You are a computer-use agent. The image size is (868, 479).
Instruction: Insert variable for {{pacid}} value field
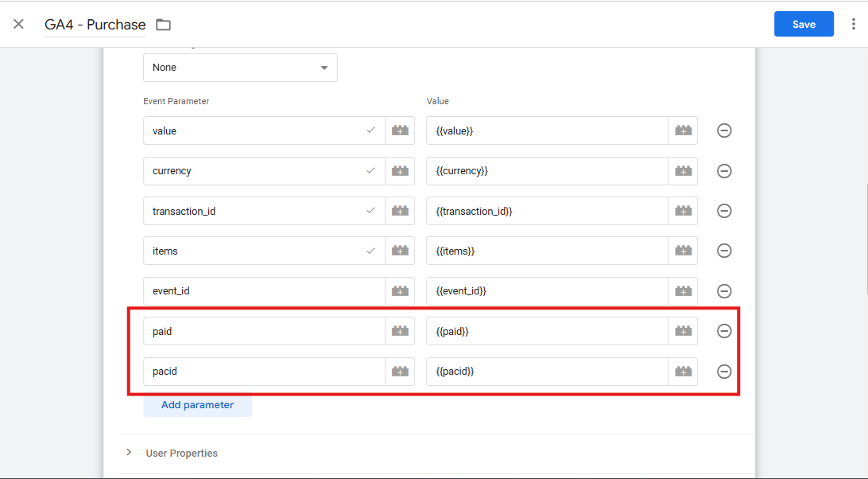click(683, 372)
